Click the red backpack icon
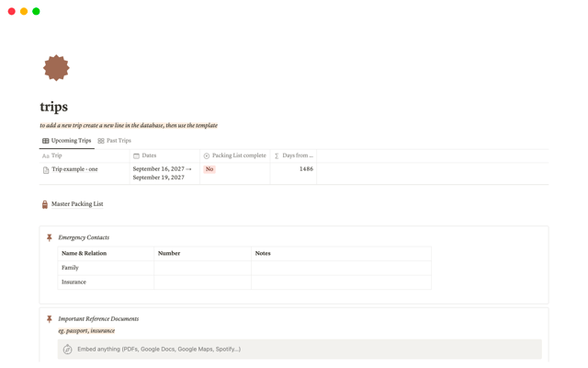This screenshot has height=368, width=588. pyautogui.click(x=45, y=204)
